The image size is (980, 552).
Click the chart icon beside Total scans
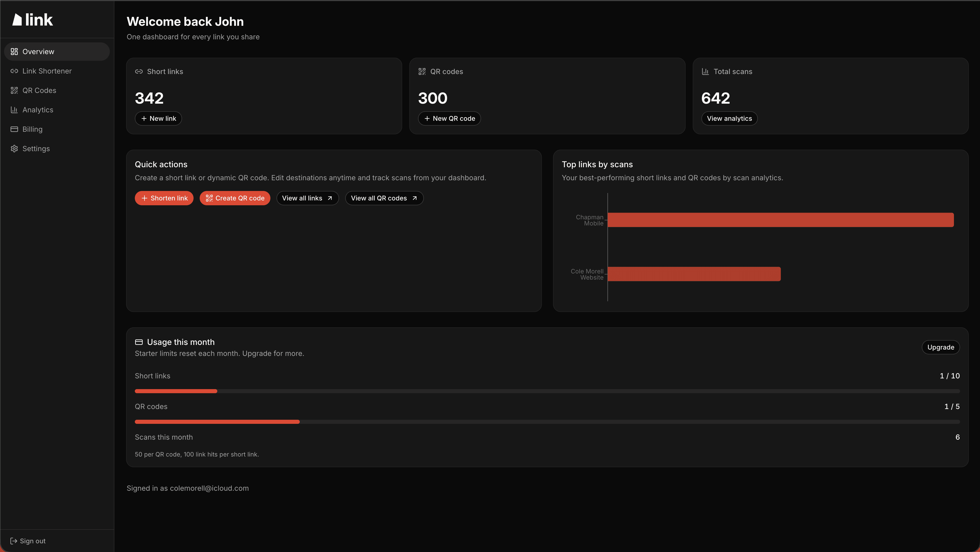point(705,71)
